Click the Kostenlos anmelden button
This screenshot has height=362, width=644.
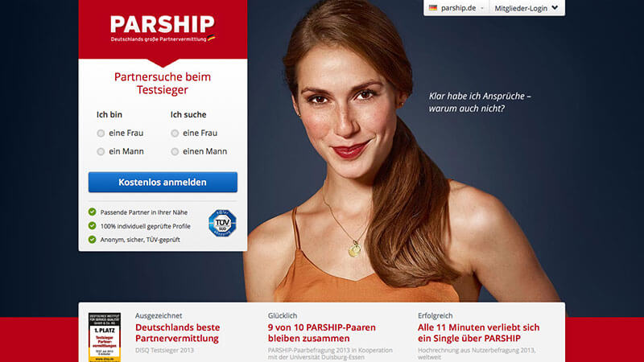(x=163, y=183)
